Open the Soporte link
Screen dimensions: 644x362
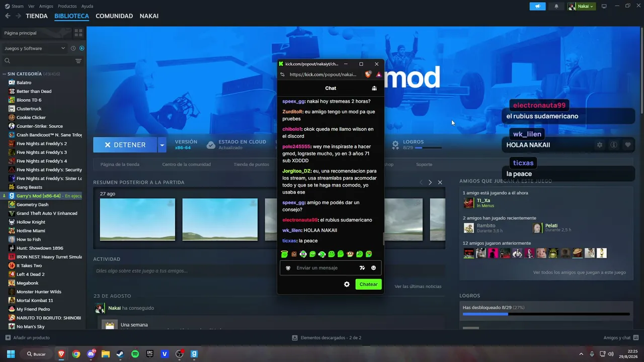[424, 164]
